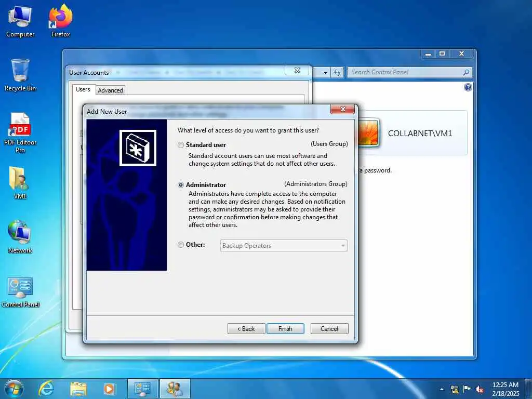Switch to Control Panel taskbar button

tap(143, 389)
